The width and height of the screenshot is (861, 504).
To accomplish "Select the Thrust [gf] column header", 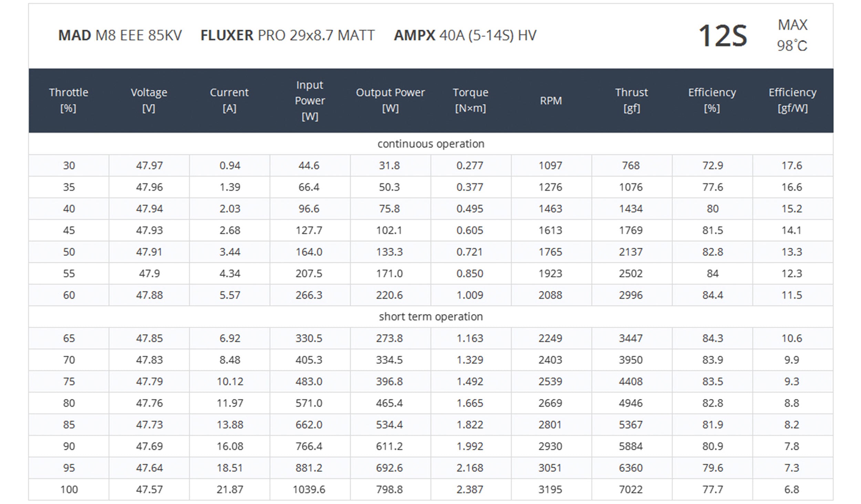I will coord(631,100).
